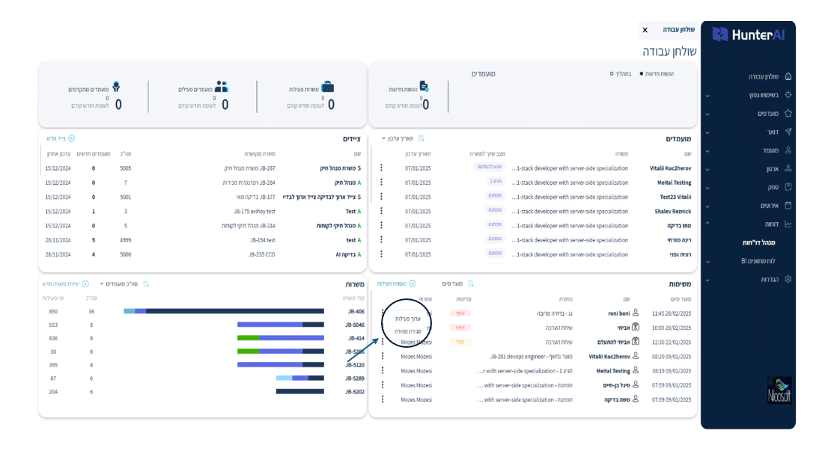Image resolution: width=832 pixels, height=454 pixels.
Task: Open kebab menu for the 08:19 09/01/2025 task
Action: tap(383, 370)
